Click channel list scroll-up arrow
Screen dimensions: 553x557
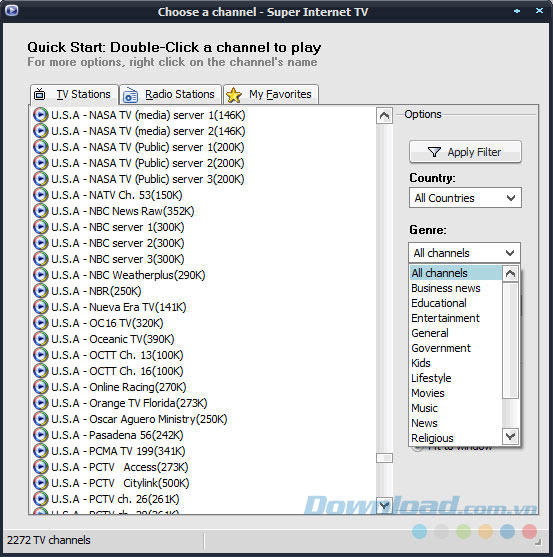(384, 115)
